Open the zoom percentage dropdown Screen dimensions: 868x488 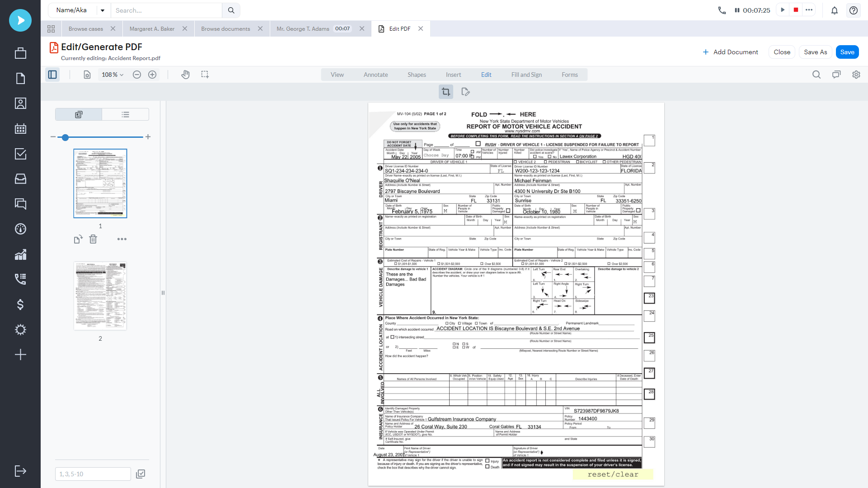(x=112, y=75)
